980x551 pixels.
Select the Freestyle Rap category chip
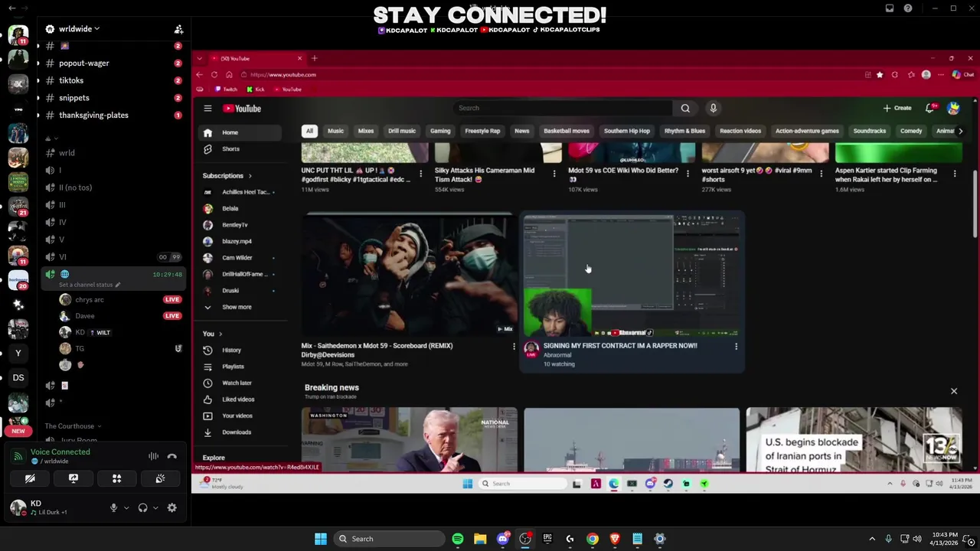(482, 131)
